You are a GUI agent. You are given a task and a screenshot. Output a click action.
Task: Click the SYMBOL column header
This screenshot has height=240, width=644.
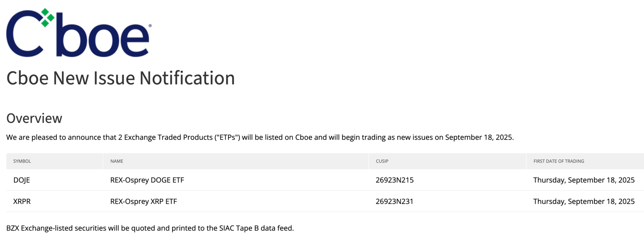(x=22, y=161)
